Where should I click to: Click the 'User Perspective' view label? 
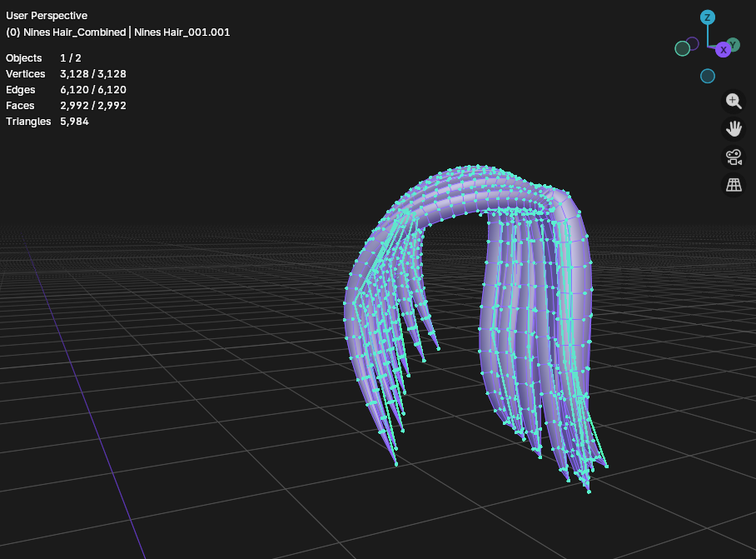click(x=47, y=16)
